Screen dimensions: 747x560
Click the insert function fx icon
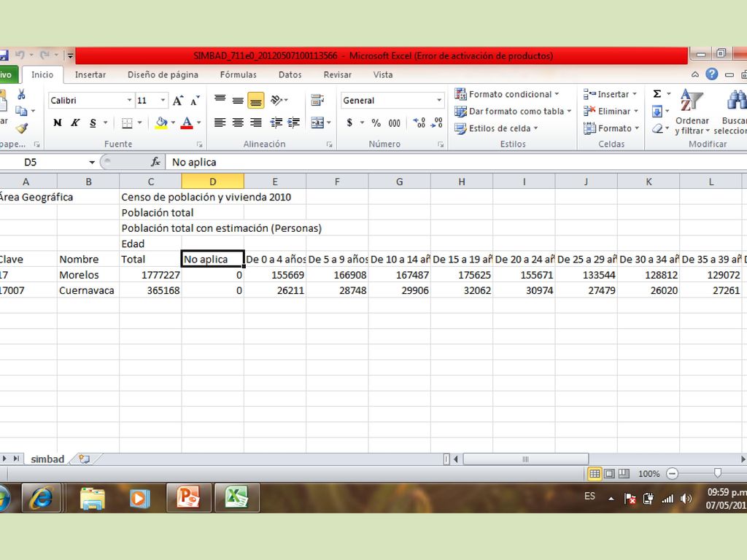pyautogui.click(x=155, y=162)
